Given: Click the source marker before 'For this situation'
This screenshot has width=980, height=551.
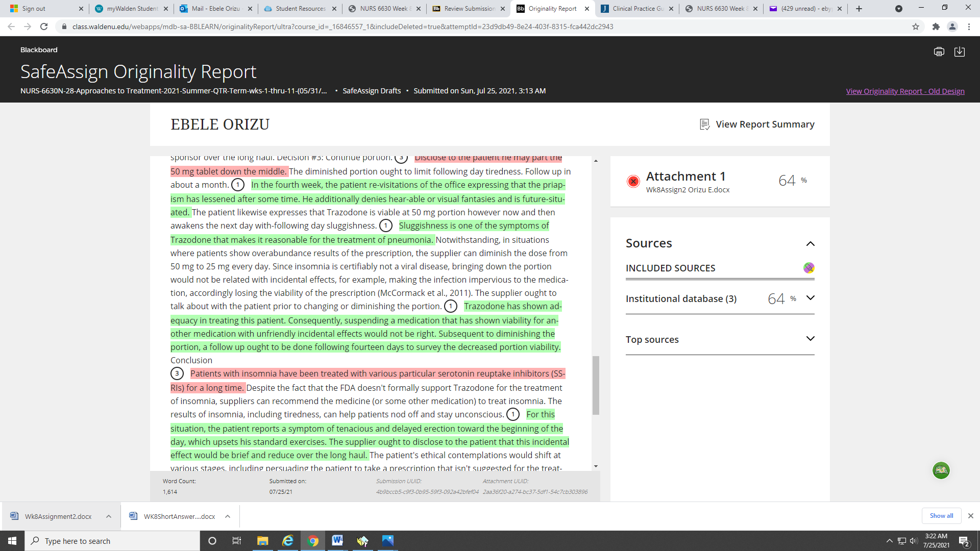Looking at the screenshot, I should pyautogui.click(x=513, y=414).
